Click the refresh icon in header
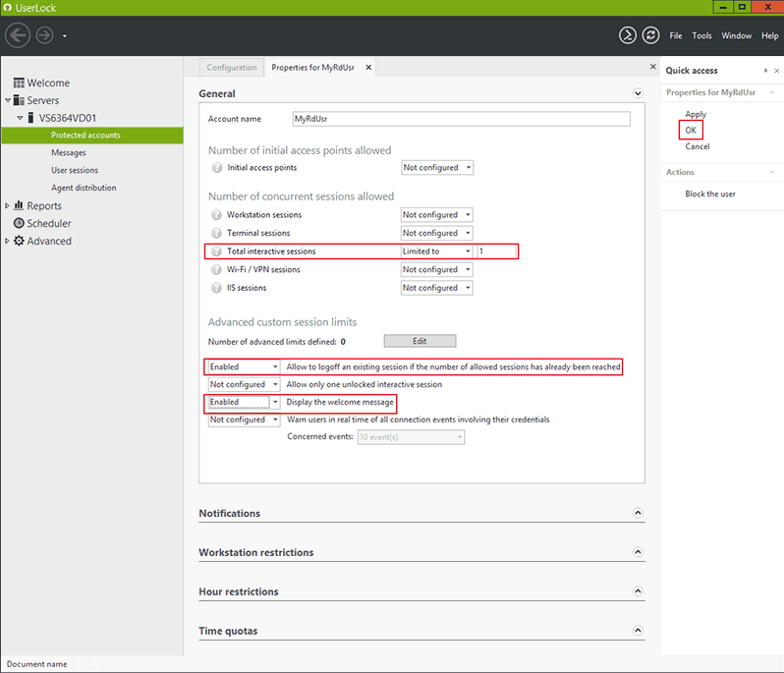 click(650, 35)
